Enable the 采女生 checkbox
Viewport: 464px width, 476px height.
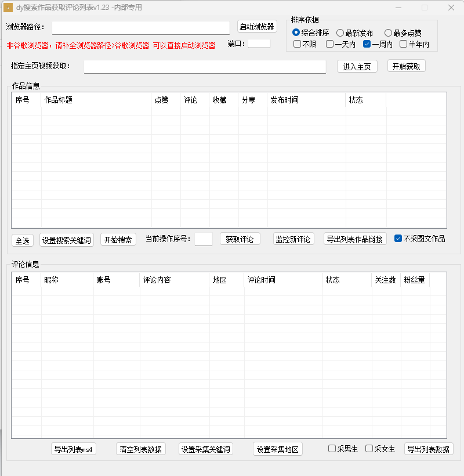pos(369,449)
